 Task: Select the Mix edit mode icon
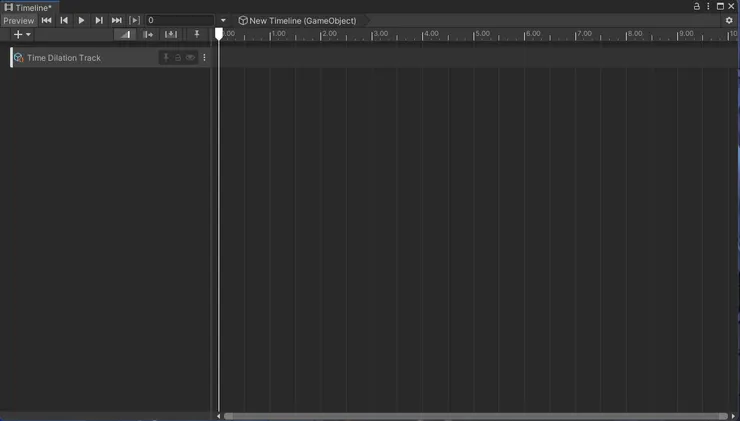[x=125, y=34]
